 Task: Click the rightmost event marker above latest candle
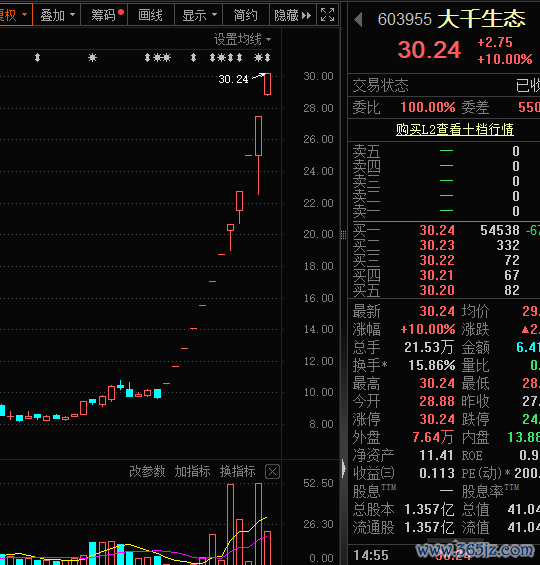[267, 58]
